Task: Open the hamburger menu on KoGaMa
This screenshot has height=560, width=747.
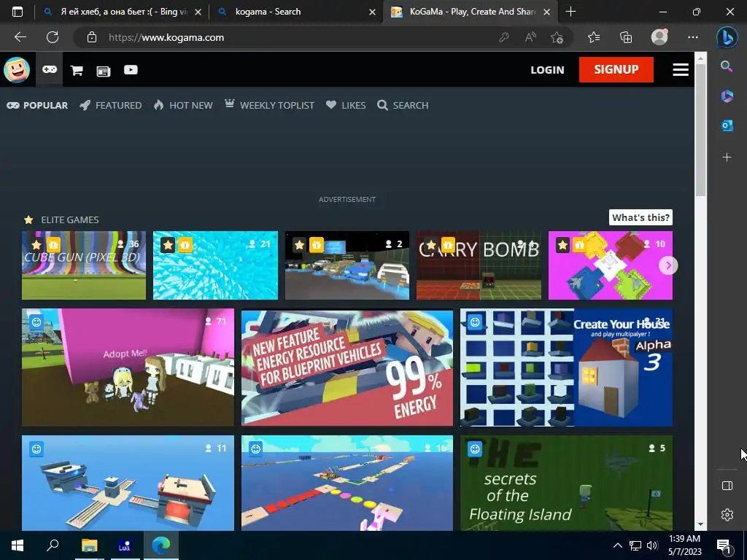Action: point(681,69)
